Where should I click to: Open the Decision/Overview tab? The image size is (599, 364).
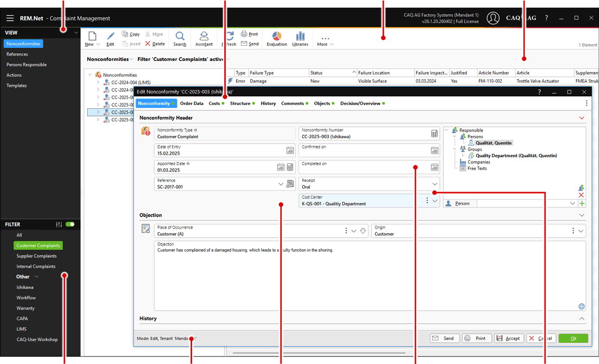[x=363, y=103]
